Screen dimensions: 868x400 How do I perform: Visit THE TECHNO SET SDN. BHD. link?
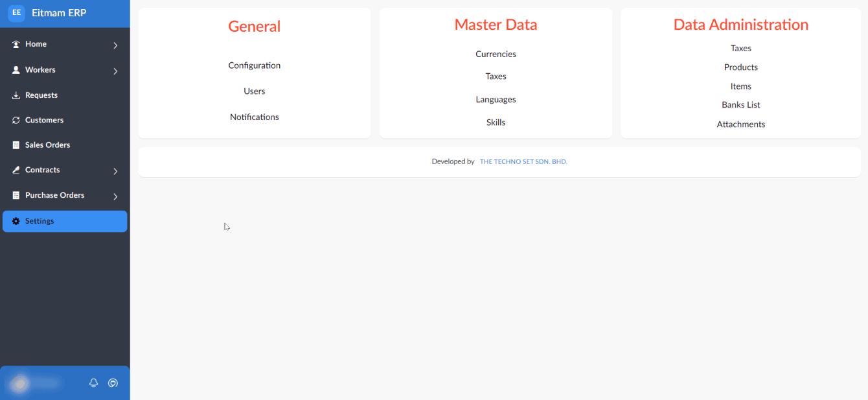tap(523, 161)
